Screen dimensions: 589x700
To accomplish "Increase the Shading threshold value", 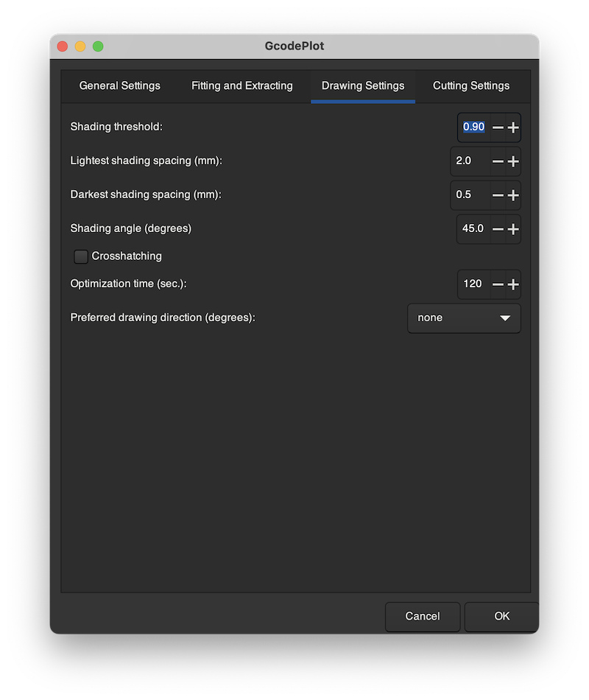I will pos(513,127).
